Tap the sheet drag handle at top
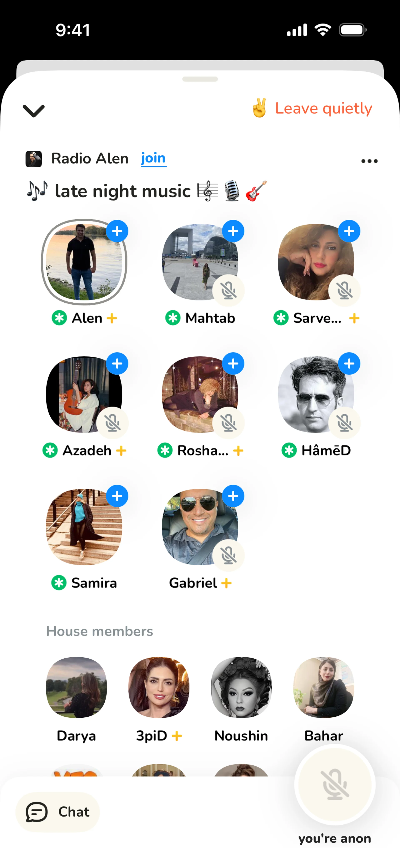The width and height of the screenshot is (400, 868). 200,79
